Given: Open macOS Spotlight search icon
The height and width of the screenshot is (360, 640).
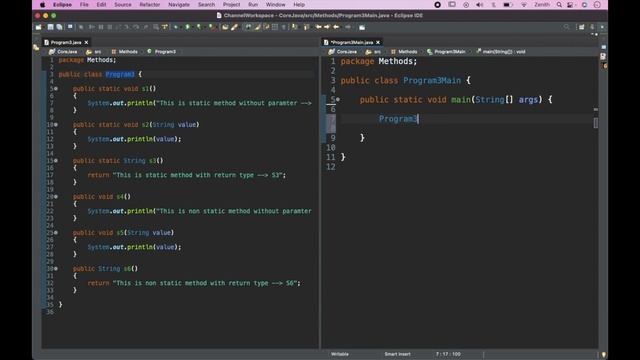Looking at the screenshot, I should point(559,5).
